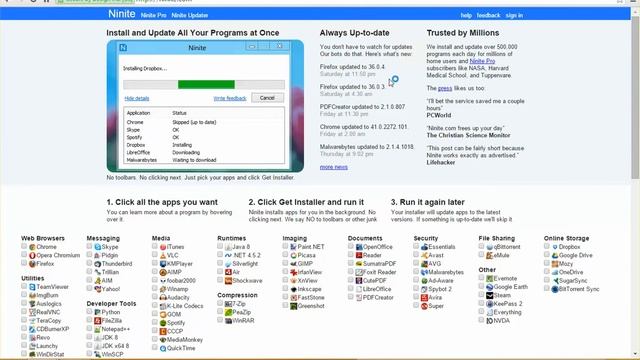This screenshot has height=360, width=640.
Task: Click sign in at top right
Action: [514, 15]
